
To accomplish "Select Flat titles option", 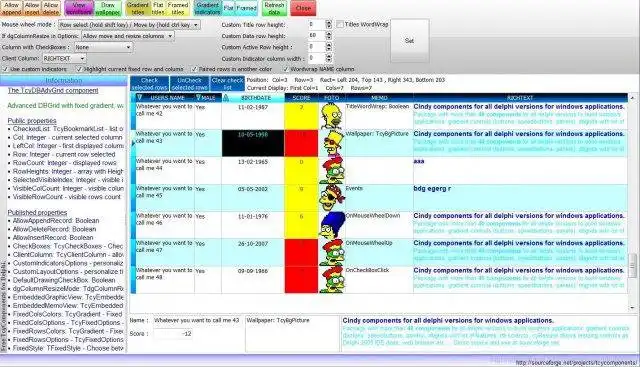I will [x=158, y=8].
